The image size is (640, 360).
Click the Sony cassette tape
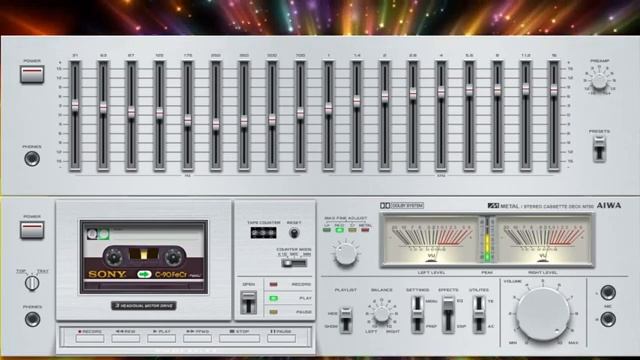pyautogui.click(x=144, y=257)
